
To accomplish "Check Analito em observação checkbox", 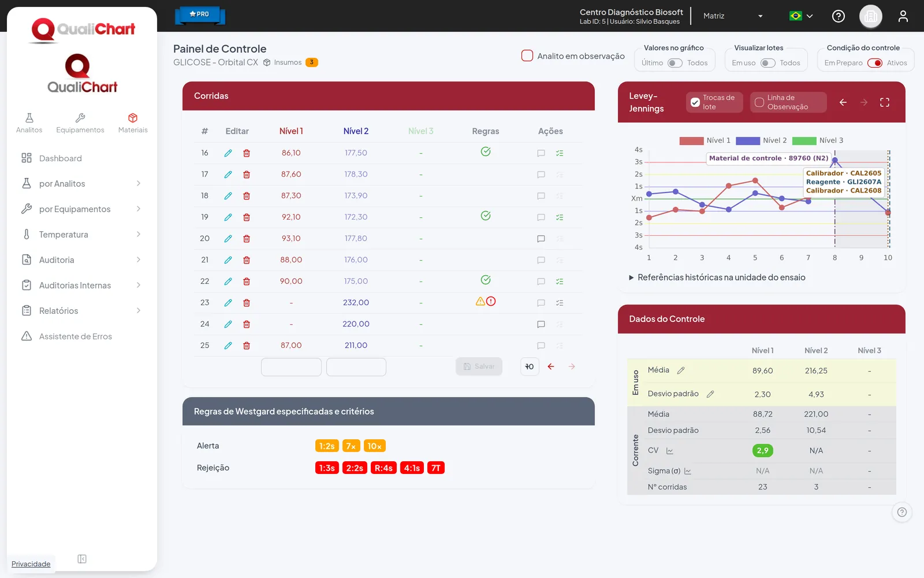I will tap(527, 55).
